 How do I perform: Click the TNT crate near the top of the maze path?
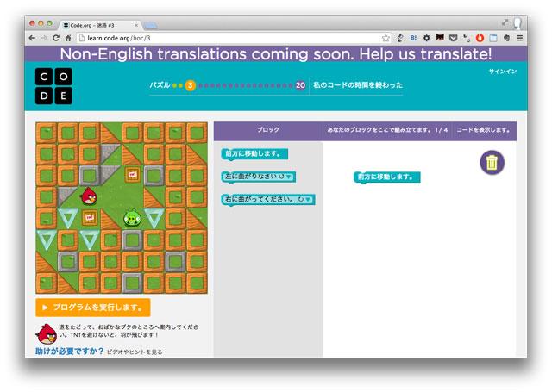[x=132, y=174]
